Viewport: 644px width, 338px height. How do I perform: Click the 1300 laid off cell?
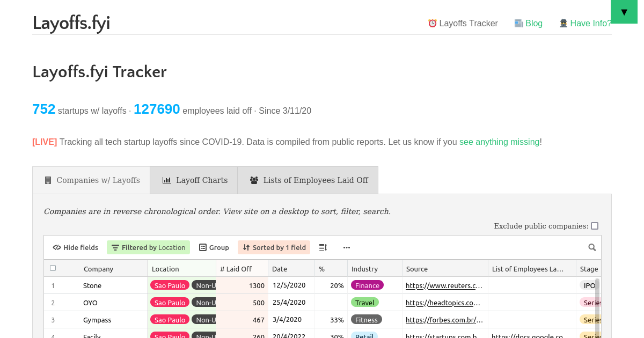pos(242,285)
